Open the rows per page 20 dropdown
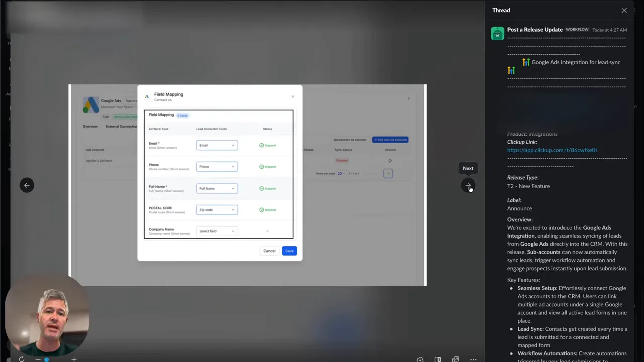Image resolution: width=644 pixels, height=362 pixels. [341, 173]
